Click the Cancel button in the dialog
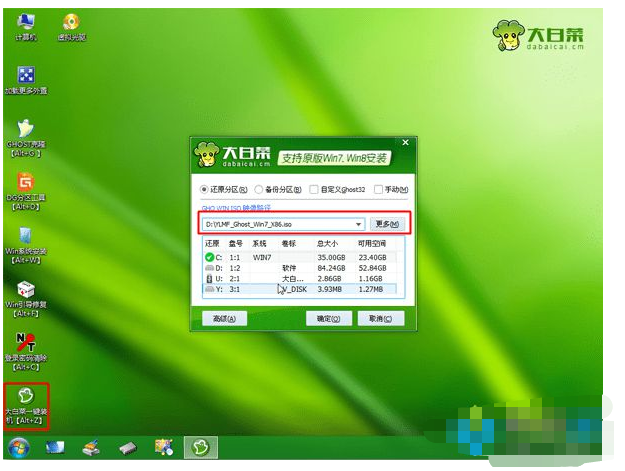625x471 pixels. tap(379, 319)
